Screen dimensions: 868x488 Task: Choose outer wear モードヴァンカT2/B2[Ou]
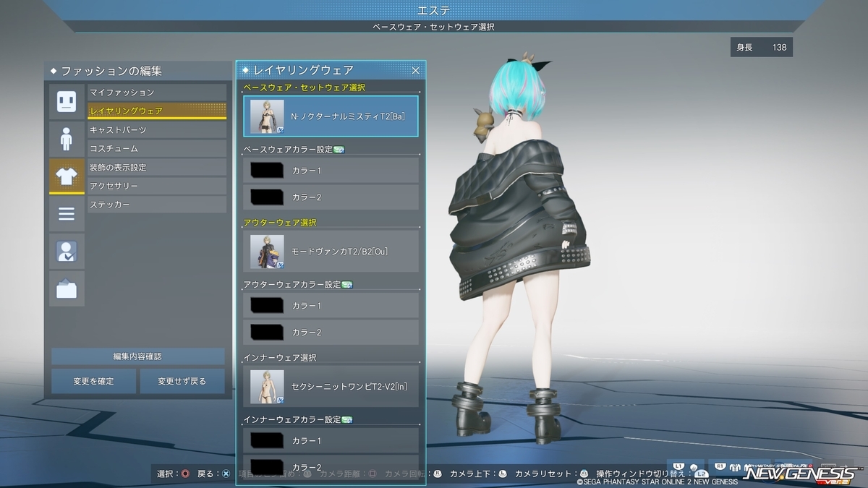coord(331,252)
